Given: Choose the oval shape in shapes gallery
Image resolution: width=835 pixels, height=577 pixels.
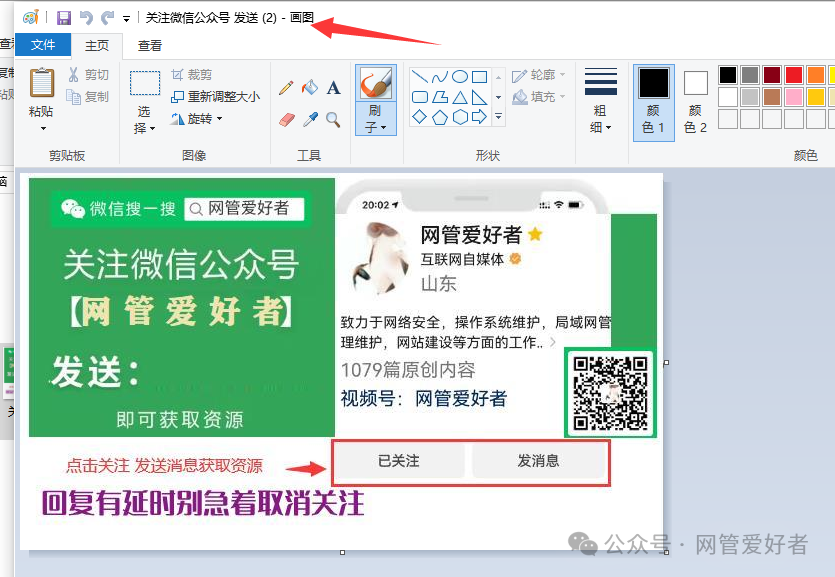Looking at the screenshot, I should click(x=460, y=77).
